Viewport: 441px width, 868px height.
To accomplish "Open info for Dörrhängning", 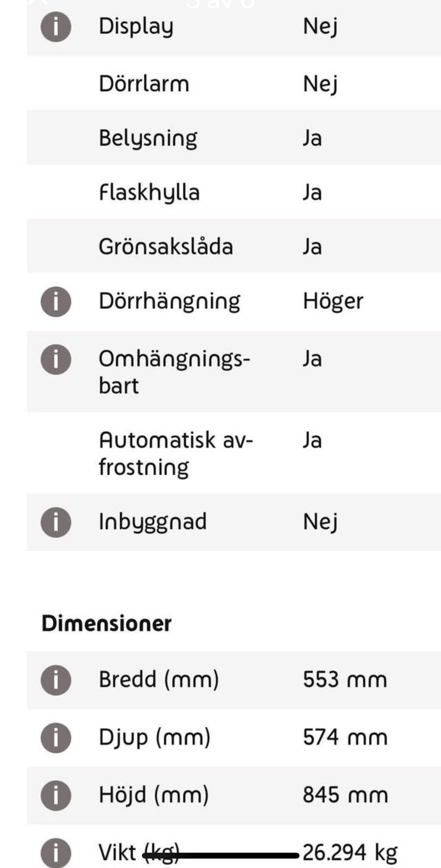I will pos(56,302).
